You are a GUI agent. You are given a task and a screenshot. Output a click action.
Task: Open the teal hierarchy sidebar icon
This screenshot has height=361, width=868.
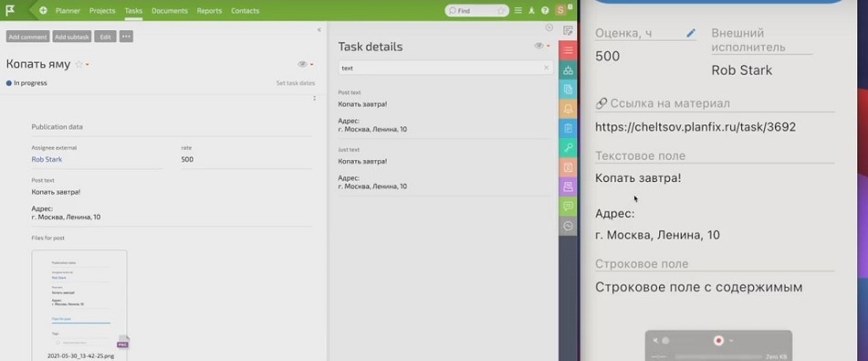[568, 69]
